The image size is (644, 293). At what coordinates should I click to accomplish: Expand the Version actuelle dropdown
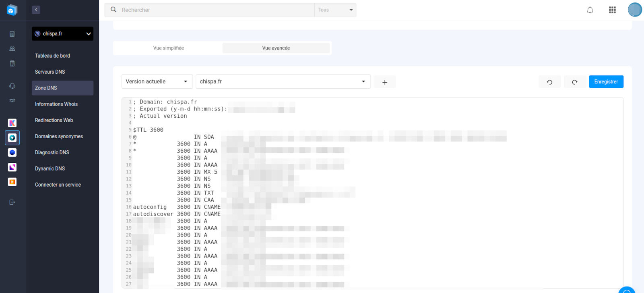(157, 81)
